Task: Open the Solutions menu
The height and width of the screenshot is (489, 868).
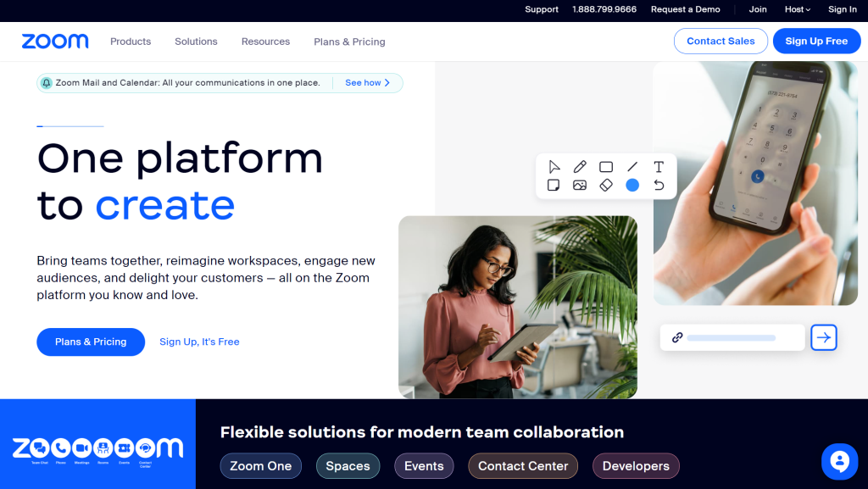Action: (x=196, y=42)
